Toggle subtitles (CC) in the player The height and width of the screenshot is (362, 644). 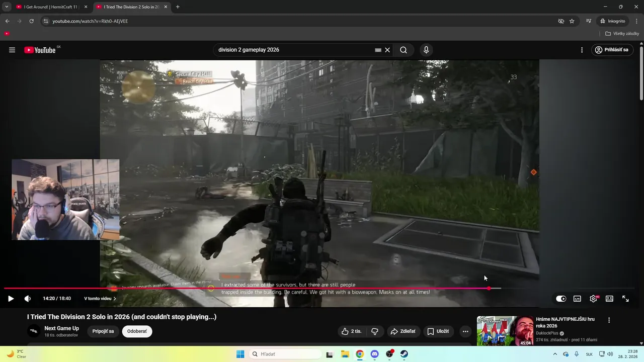click(577, 299)
